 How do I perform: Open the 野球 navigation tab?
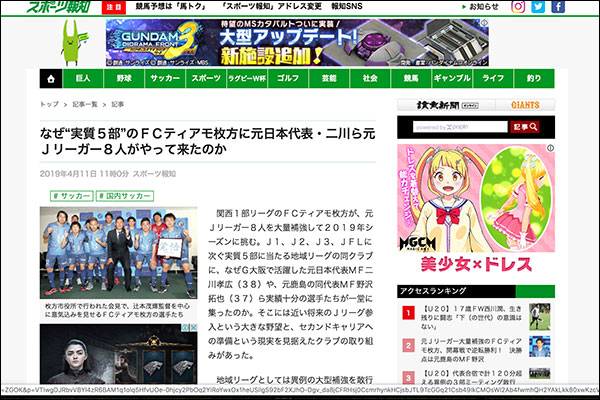click(124, 77)
